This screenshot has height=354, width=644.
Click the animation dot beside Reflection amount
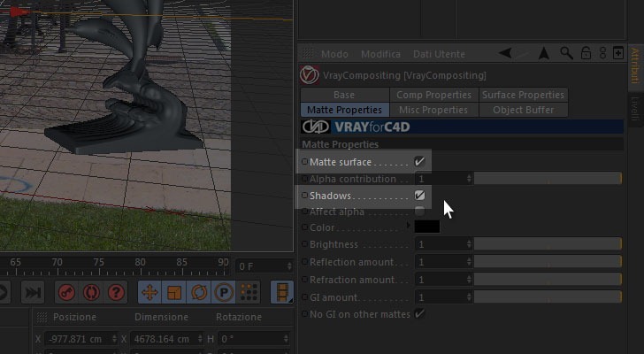pyautogui.click(x=304, y=262)
